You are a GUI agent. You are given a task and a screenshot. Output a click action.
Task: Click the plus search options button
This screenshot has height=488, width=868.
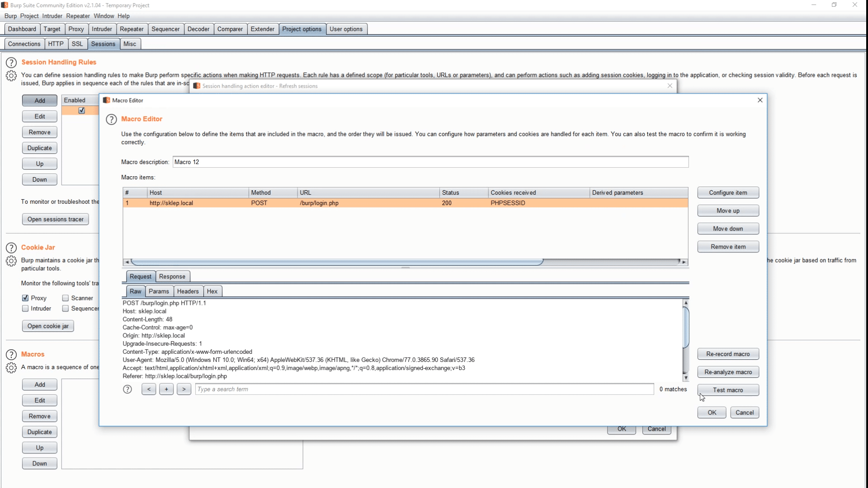click(x=166, y=389)
